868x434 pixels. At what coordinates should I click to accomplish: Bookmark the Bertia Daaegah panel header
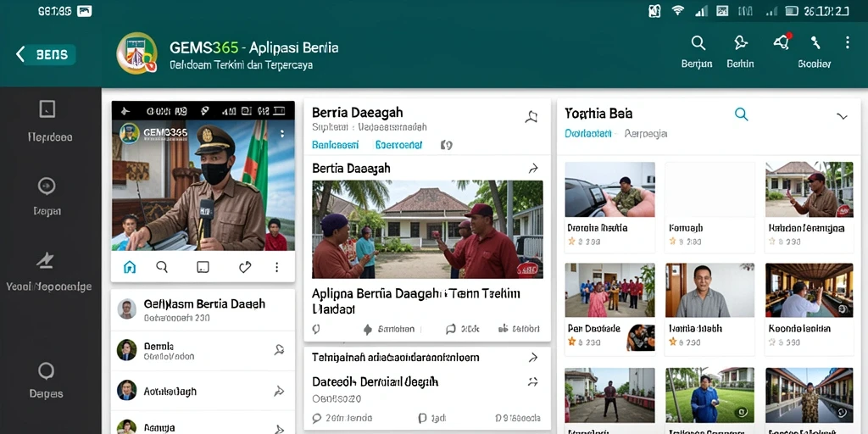(531, 116)
